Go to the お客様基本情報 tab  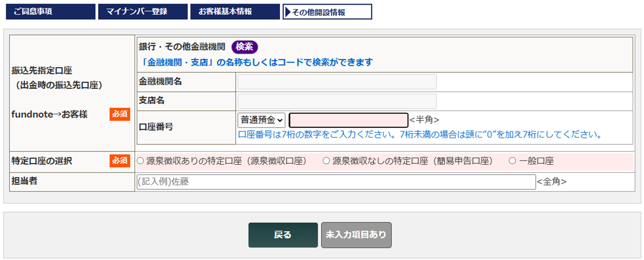point(235,12)
